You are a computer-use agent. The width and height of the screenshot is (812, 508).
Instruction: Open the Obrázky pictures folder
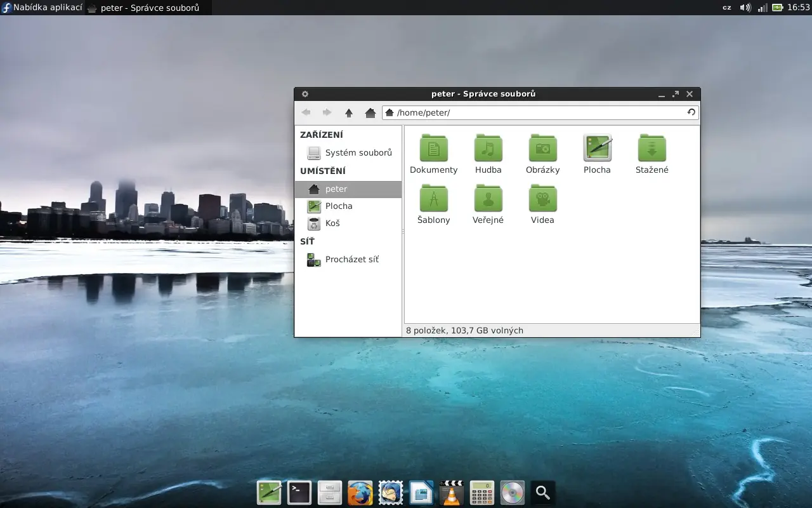point(542,147)
